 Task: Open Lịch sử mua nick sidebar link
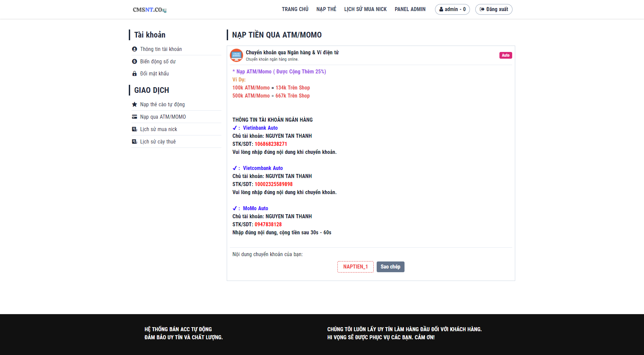[x=159, y=129]
